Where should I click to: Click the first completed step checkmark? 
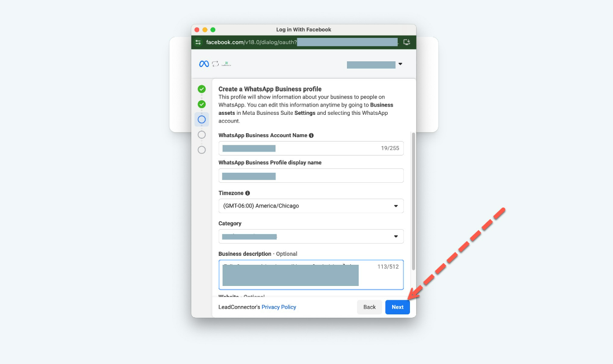(201, 89)
